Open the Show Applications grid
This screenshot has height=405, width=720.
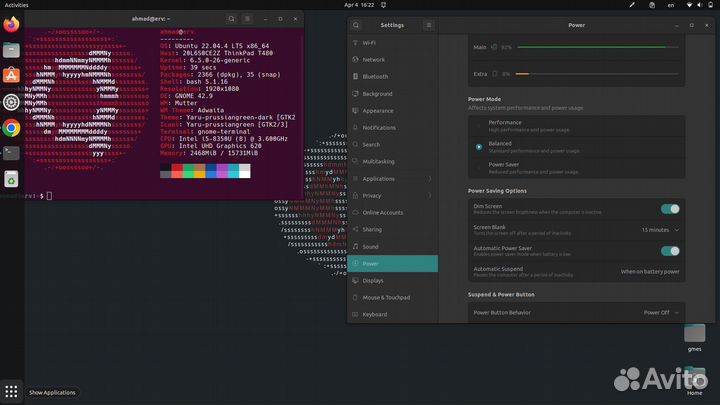point(11,392)
